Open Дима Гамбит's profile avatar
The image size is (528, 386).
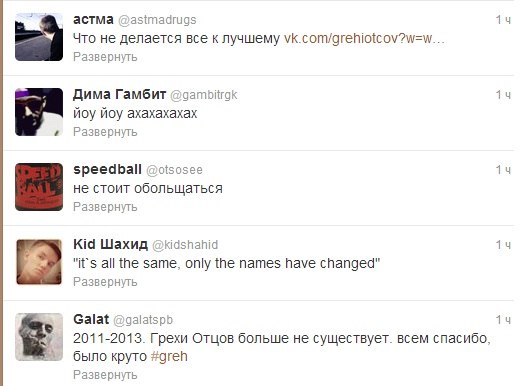[x=39, y=112]
